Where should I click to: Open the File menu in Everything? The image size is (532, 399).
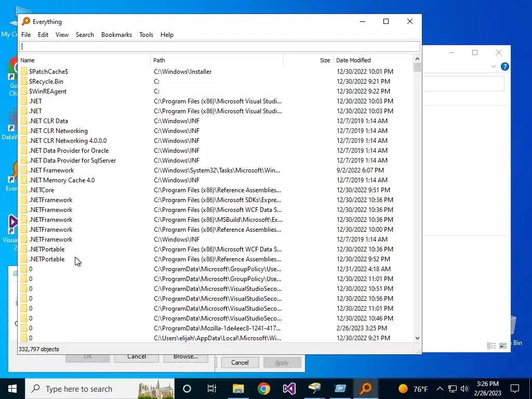point(26,35)
